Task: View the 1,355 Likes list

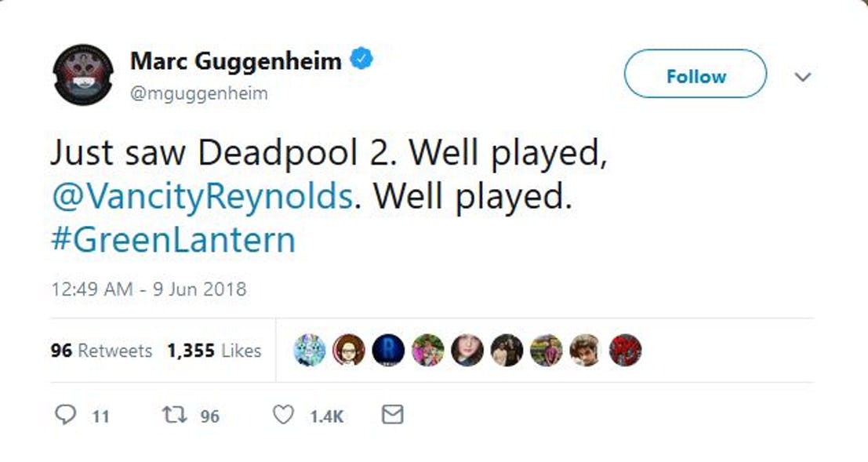Action: pyautogui.click(x=213, y=351)
